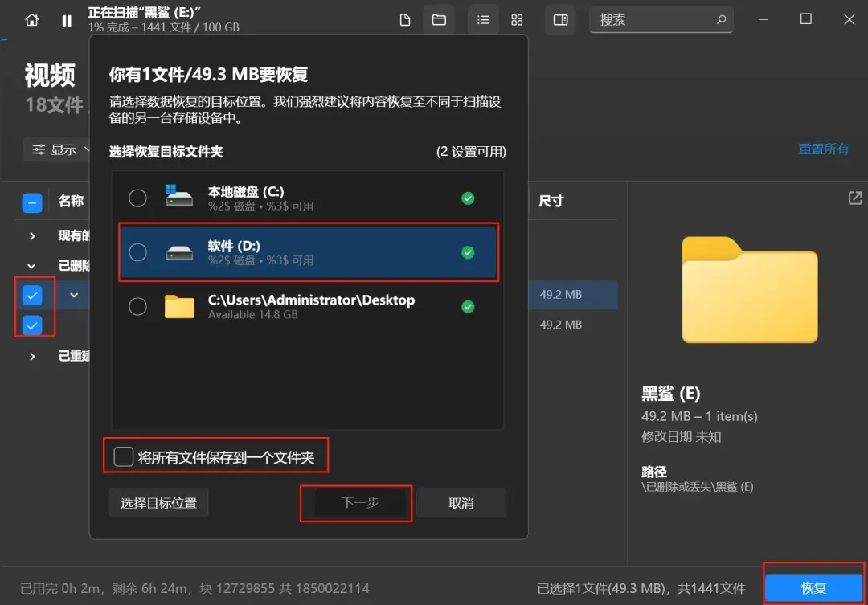Viewport: 868px width, 605px height.
Task: Uncheck the select-all checkbox beside 名称
Action: [x=32, y=202]
